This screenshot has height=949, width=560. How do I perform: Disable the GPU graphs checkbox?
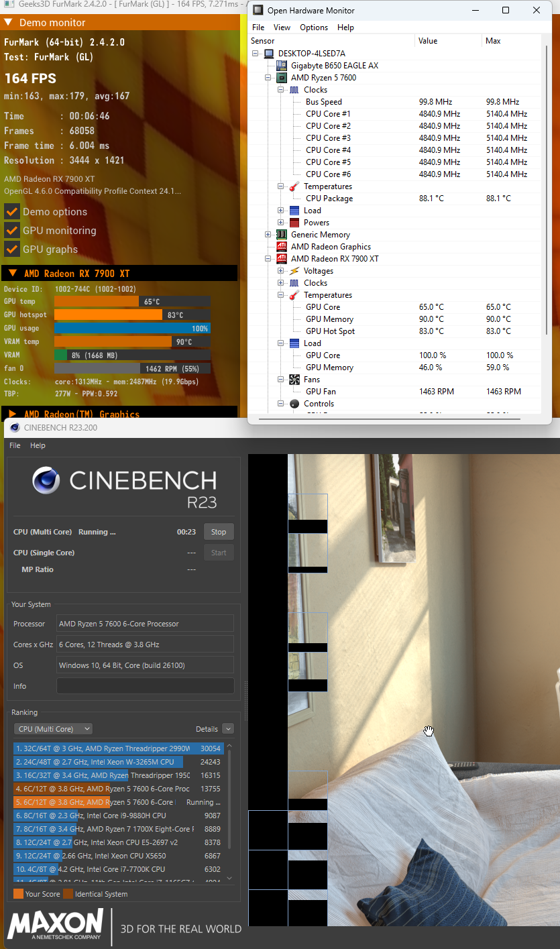pyautogui.click(x=11, y=249)
